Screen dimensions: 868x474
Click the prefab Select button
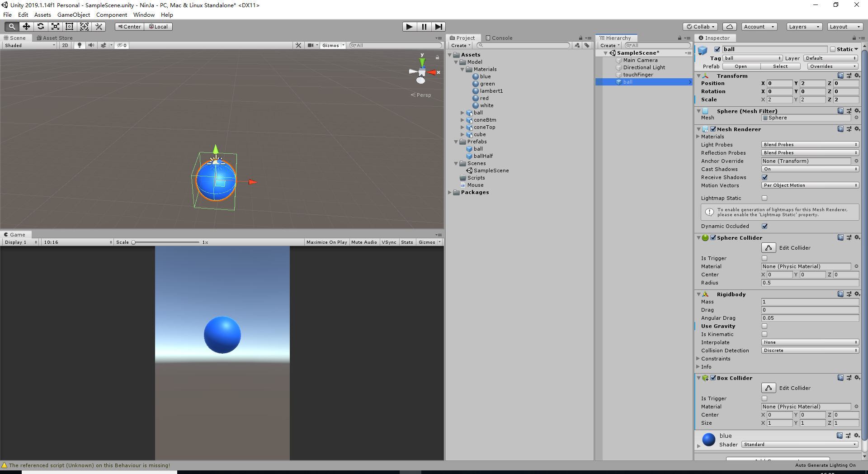coord(780,66)
